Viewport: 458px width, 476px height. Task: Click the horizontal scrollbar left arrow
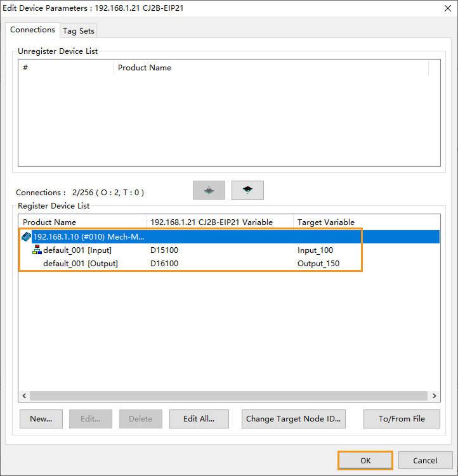[24, 396]
